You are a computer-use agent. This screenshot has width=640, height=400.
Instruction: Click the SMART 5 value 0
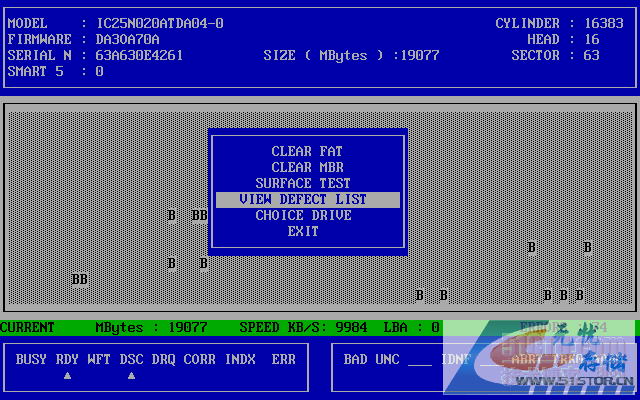coord(99,71)
